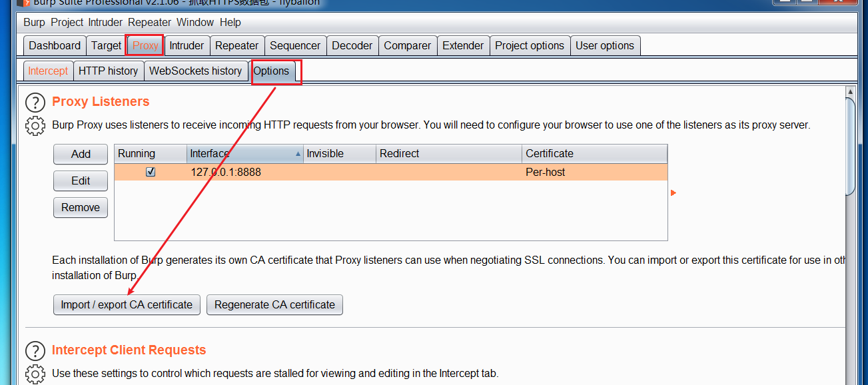Screen dimensions: 868x385
Task: Switch to the Dashboard tab
Action: (x=55, y=45)
